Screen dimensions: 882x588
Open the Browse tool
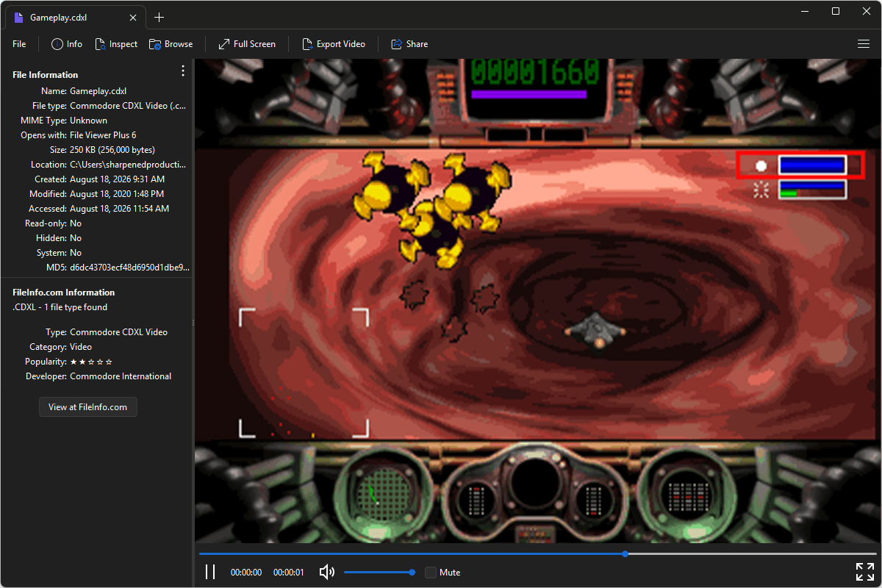pos(171,44)
